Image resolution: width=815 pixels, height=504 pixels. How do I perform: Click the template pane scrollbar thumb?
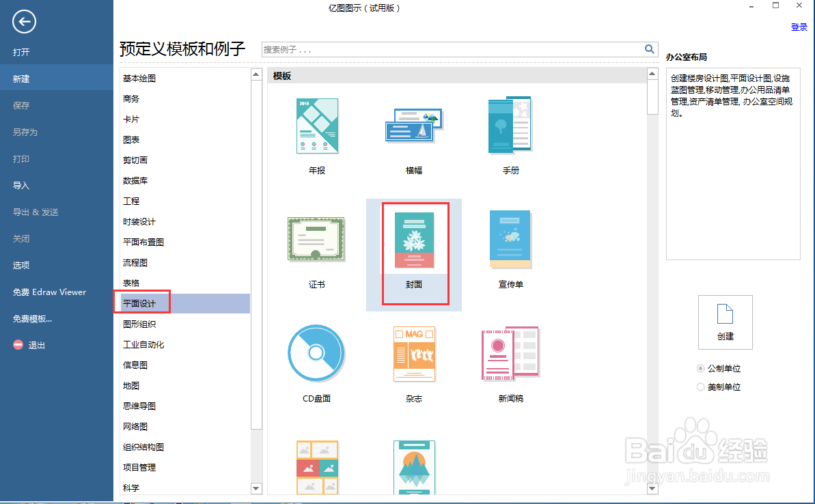pos(653,97)
